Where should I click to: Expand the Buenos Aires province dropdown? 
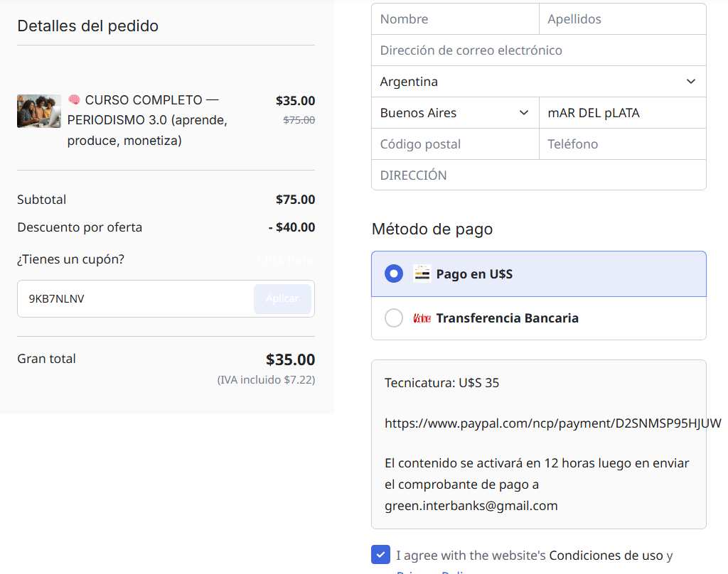tap(455, 113)
